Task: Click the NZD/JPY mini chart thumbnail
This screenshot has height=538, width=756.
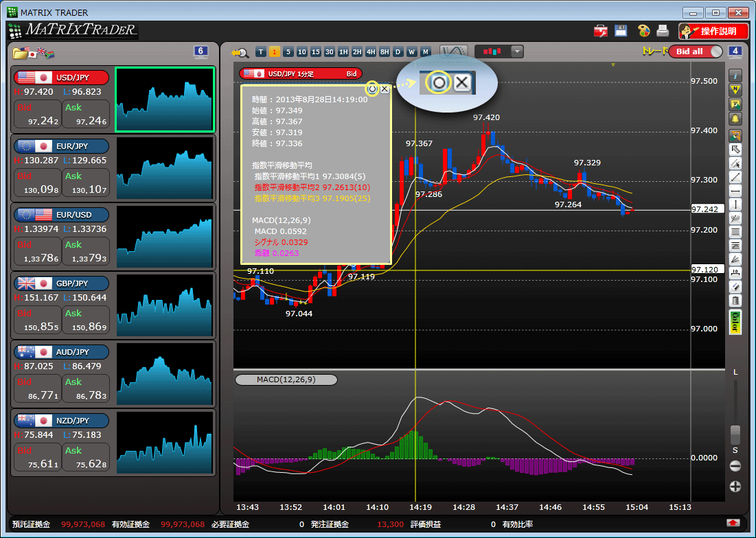Action: [164, 443]
